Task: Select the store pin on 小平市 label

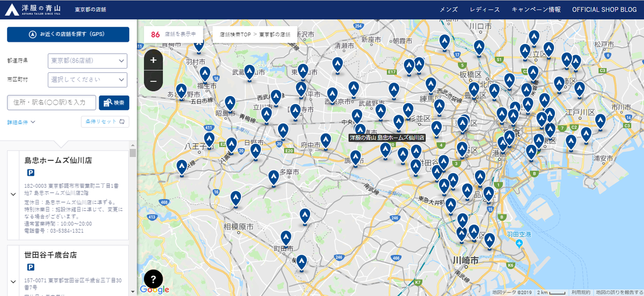Action: point(301,90)
